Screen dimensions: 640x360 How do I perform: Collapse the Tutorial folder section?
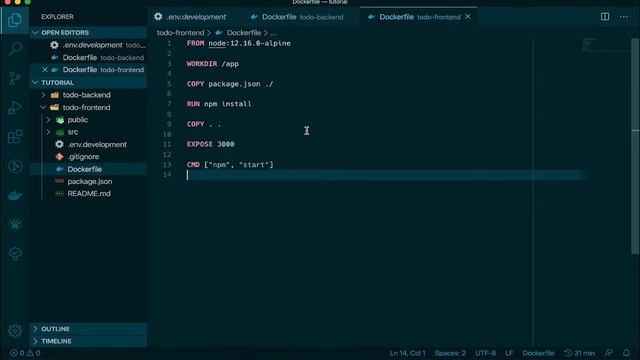[x=88, y=82]
